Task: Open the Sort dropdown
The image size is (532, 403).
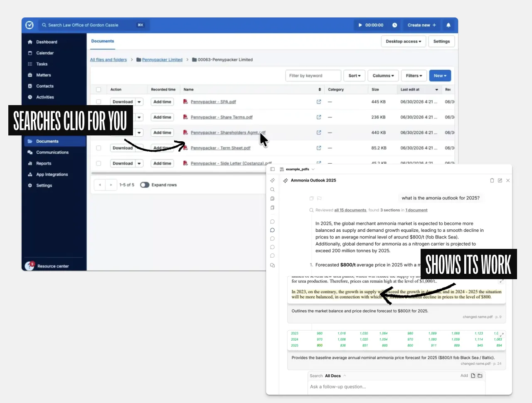Action: [x=355, y=76]
